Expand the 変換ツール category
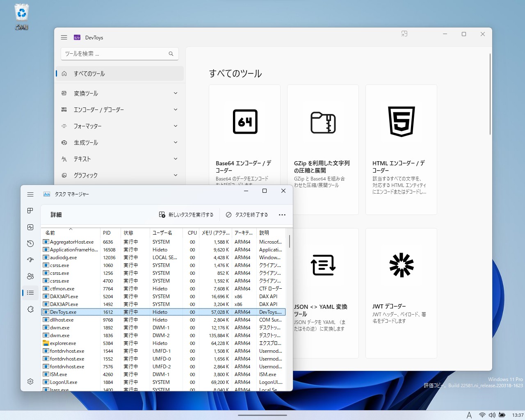The height and width of the screenshot is (420, 525). pos(176,93)
